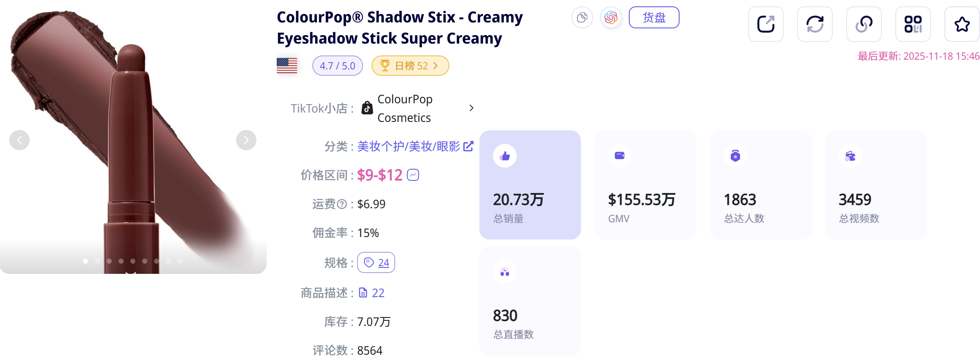Open the 24 specifications list
The image size is (980, 364).
tap(376, 262)
